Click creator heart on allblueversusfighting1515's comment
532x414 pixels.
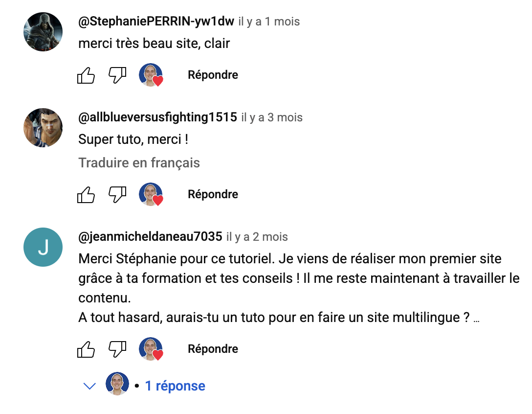click(151, 195)
